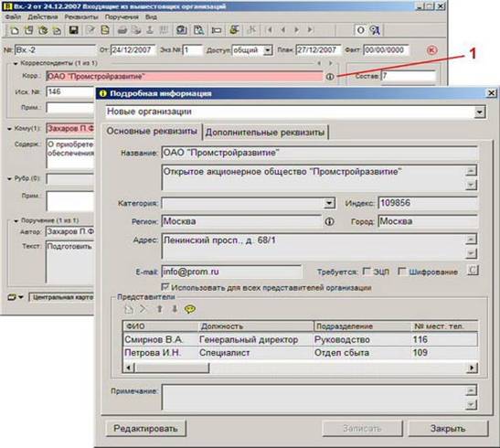500x448 pixels.
Task: Click the О toolbar button
Action: click(360, 30)
